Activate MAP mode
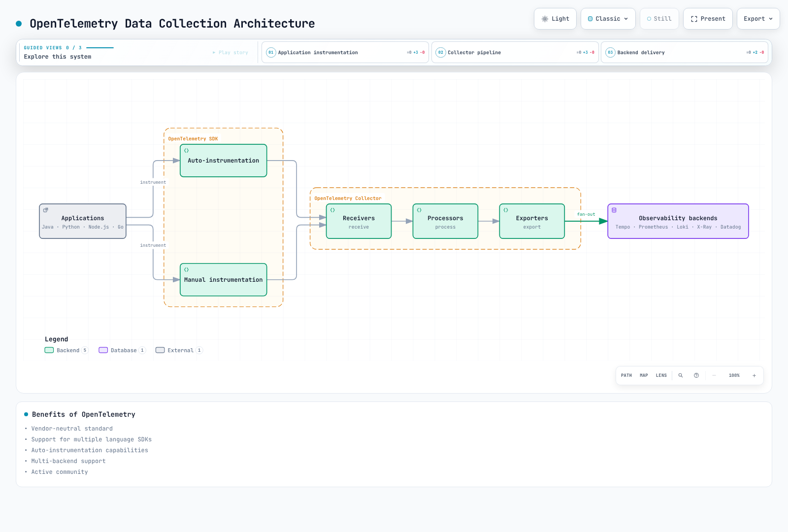The height and width of the screenshot is (532, 788). coord(644,375)
